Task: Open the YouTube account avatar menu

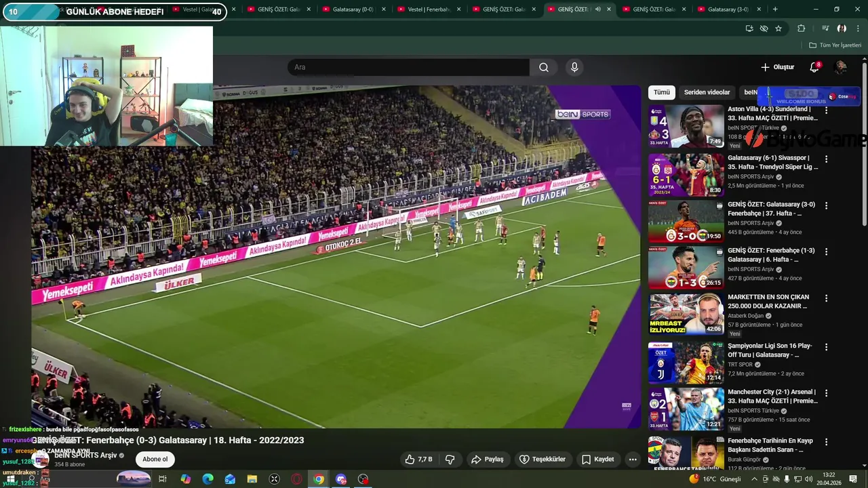Action: pos(840,67)
